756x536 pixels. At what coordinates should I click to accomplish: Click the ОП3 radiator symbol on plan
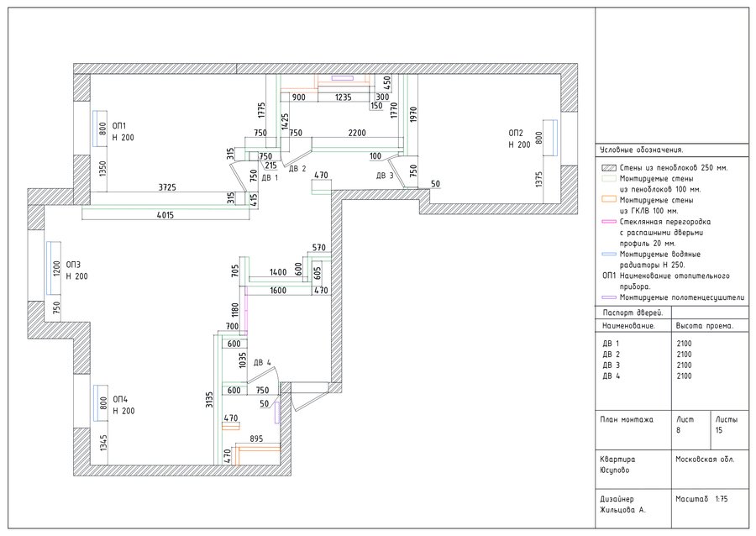(52, 270)
